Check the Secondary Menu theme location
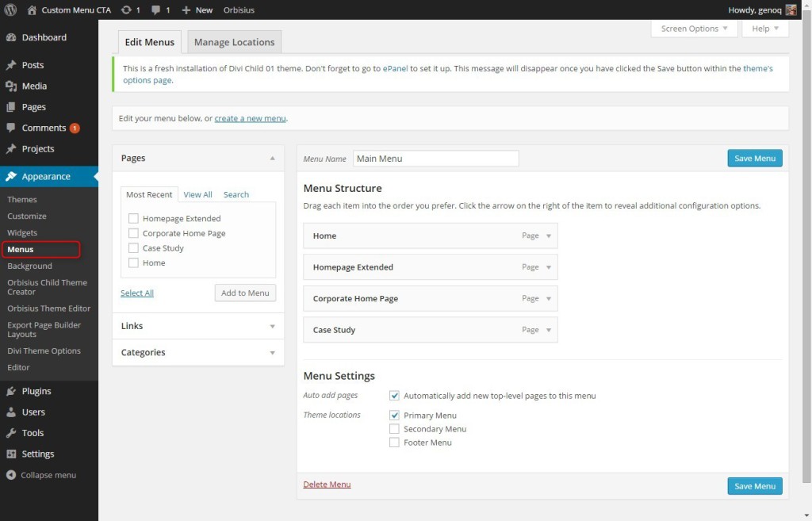Viewport: 812px width, 521px height. [394, 428]
